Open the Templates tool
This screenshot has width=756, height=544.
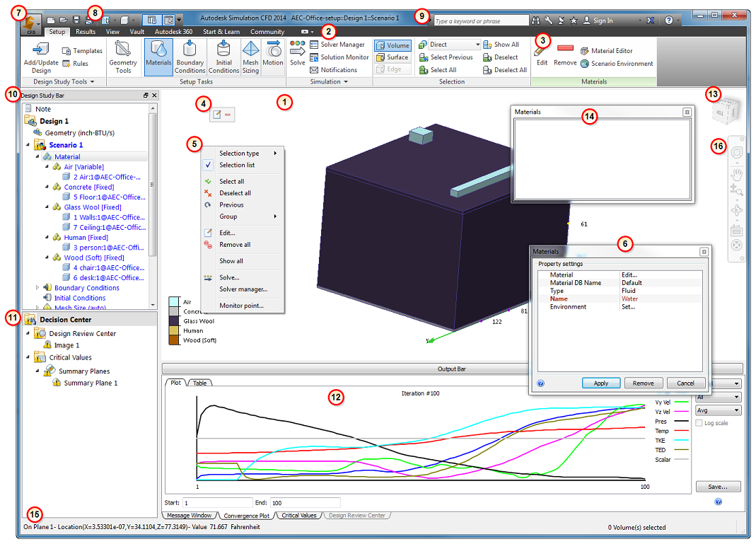[x=82, y=51]
